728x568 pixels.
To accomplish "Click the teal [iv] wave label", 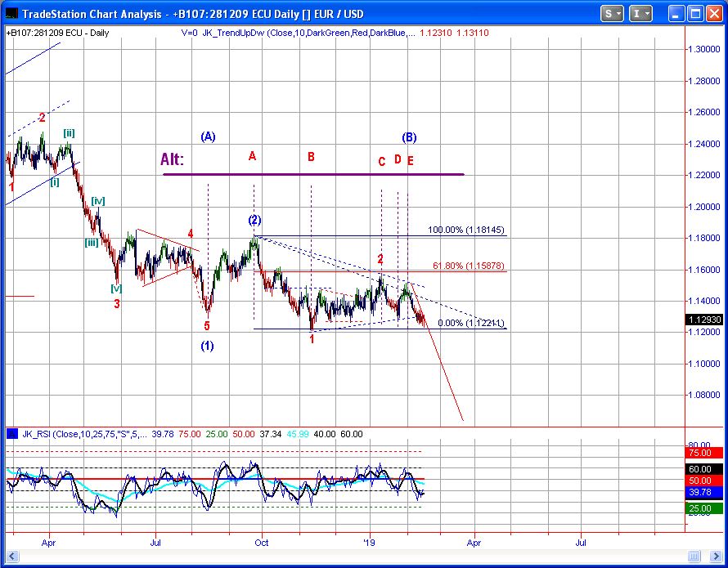I will pyautogui.click(x=98, y=201).
